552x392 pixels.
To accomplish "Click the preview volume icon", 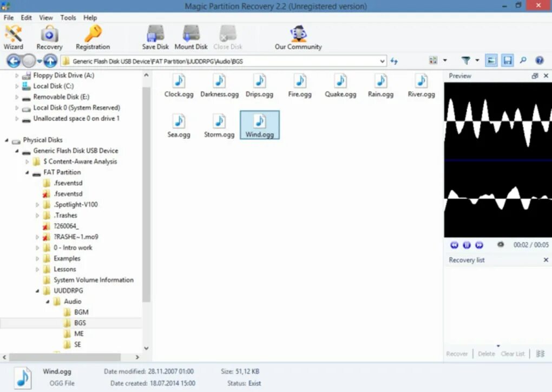I will (500, 244).
